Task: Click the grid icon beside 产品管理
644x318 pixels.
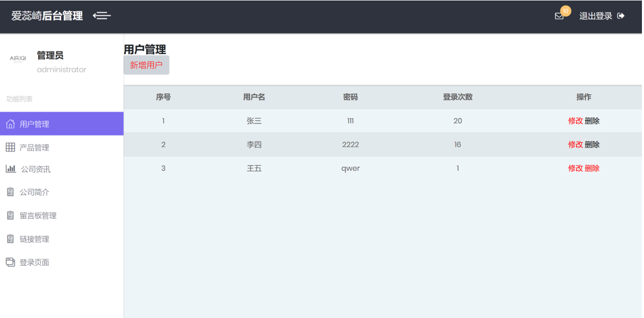Action: click(10, 148)
